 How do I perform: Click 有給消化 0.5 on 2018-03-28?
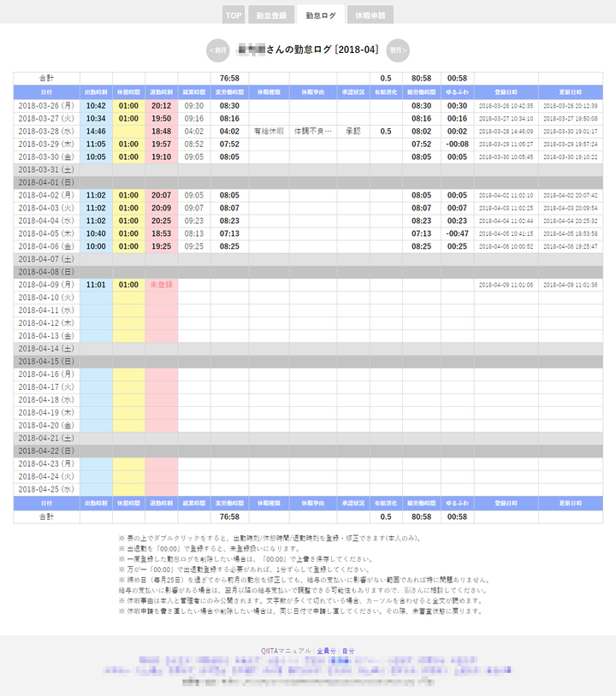click(386, 132)
